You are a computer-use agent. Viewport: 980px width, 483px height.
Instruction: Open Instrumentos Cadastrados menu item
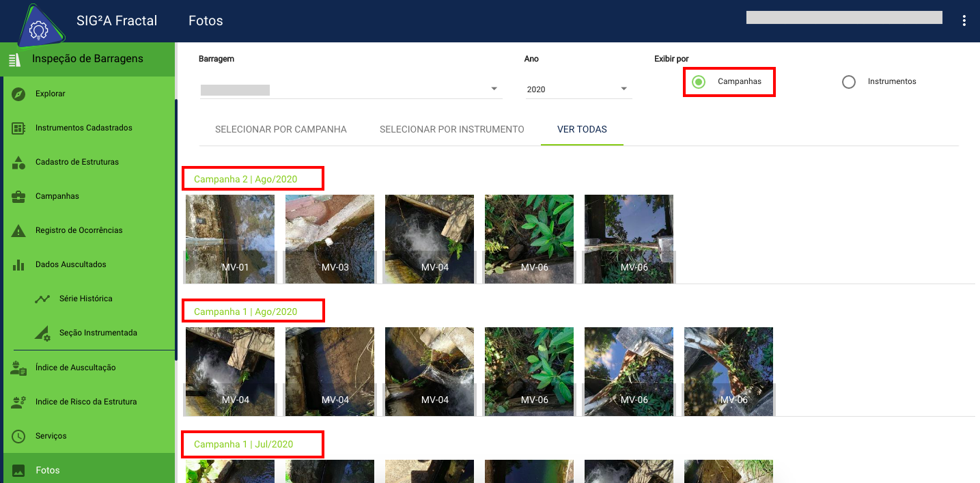tap(89, 128)
